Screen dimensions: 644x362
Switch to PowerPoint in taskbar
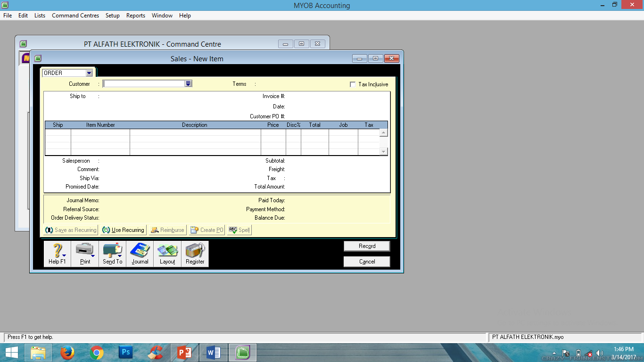click(x=184, y=353)
